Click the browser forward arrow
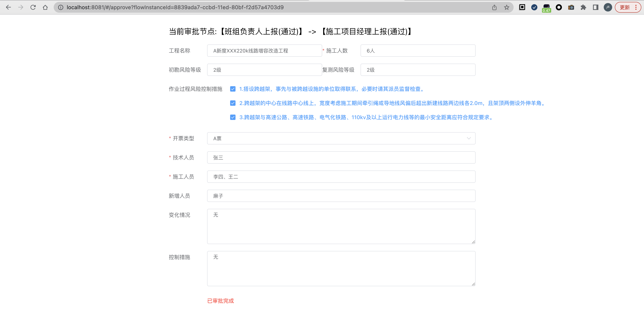Screen dimensions: 644x323 tap(21, 7)
